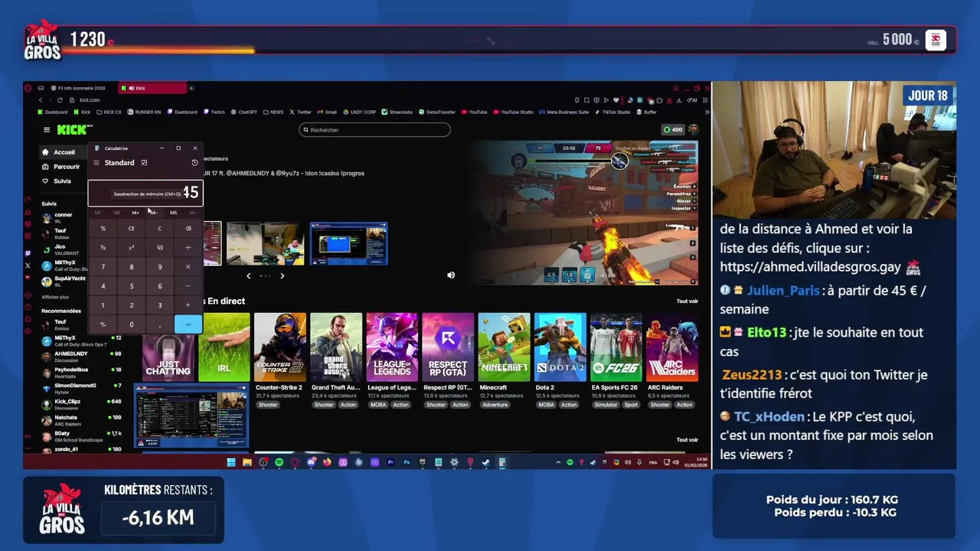Click digit 7 on the Calculator

[103, 267]
